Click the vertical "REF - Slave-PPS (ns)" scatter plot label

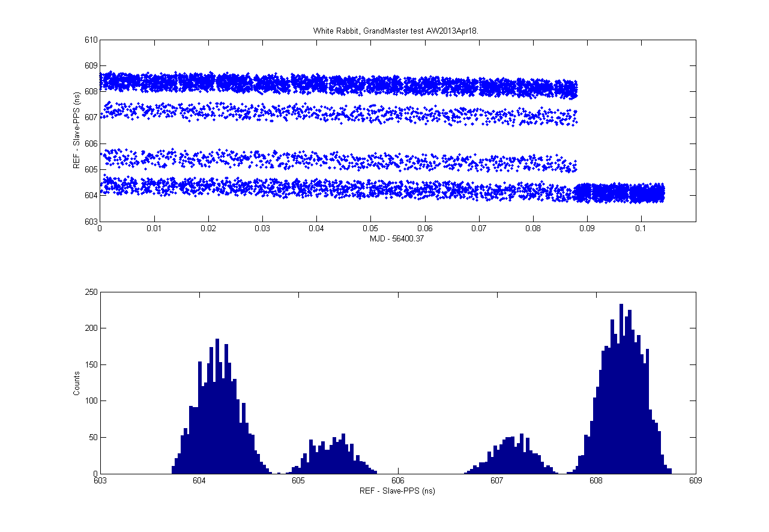pos(77,130)
